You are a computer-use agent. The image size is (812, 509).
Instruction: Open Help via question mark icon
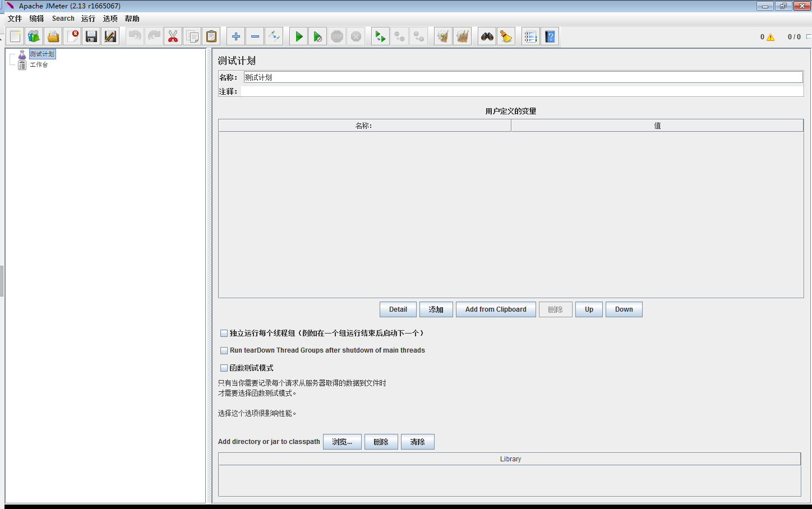click(550, 36)
